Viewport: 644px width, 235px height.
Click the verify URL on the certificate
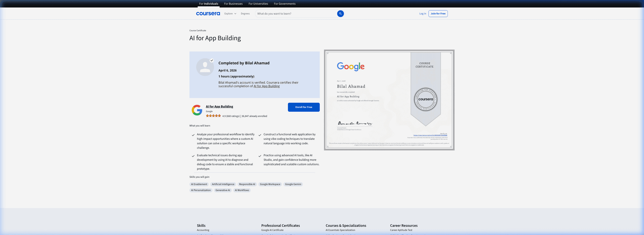point(430,135)
